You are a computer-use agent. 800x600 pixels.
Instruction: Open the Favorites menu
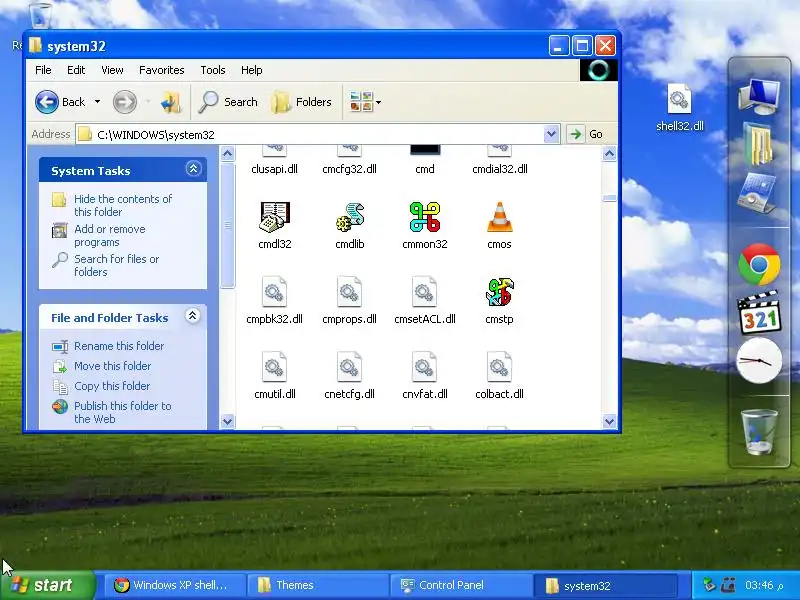click(162, 70)
